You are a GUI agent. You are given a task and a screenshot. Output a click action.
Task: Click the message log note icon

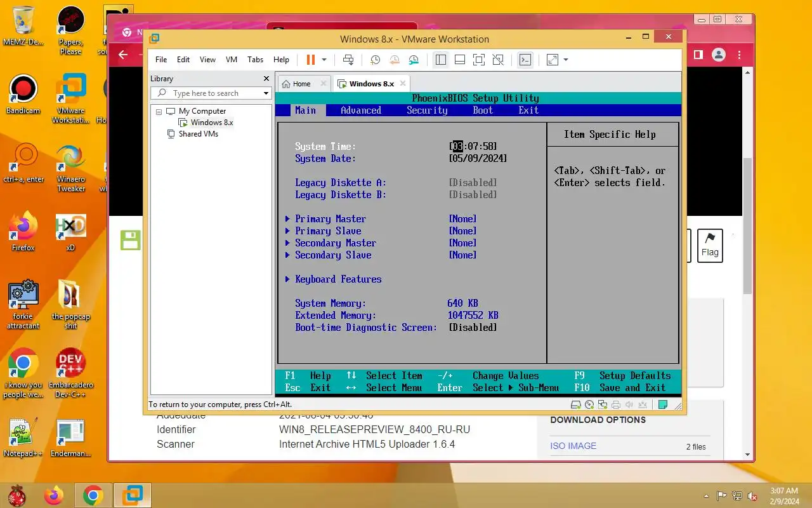663,404
